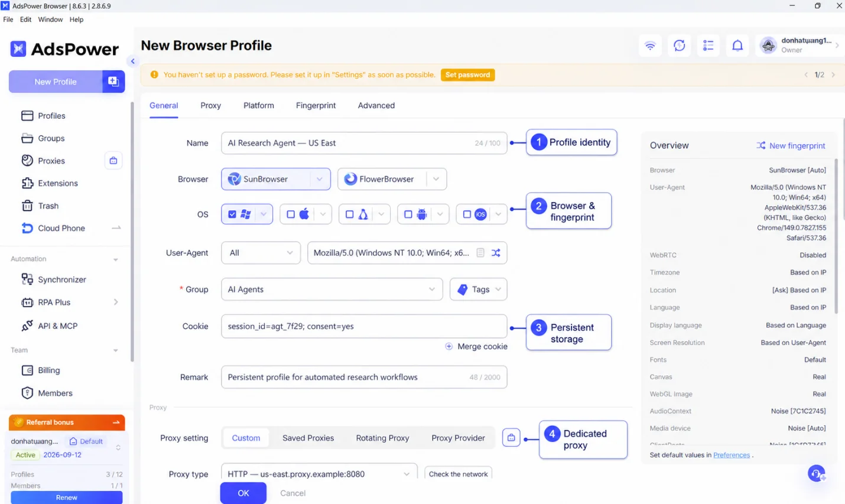Open the support chat floating icon
The height and width of the screenshot is (504, 845).
point(817,473)
